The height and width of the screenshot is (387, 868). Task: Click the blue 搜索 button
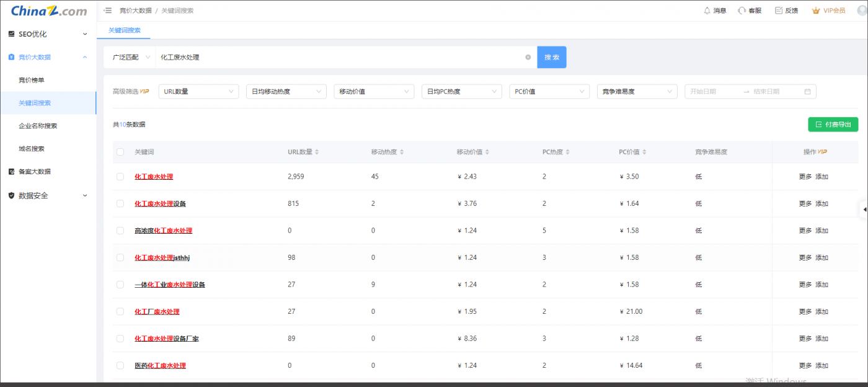[x=551, y=57]
